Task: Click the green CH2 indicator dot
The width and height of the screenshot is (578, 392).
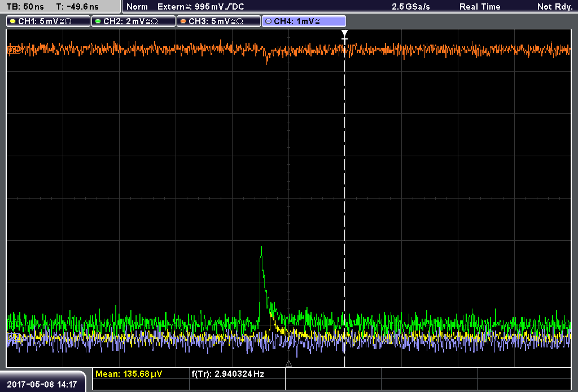Action: tap(98, 21)
